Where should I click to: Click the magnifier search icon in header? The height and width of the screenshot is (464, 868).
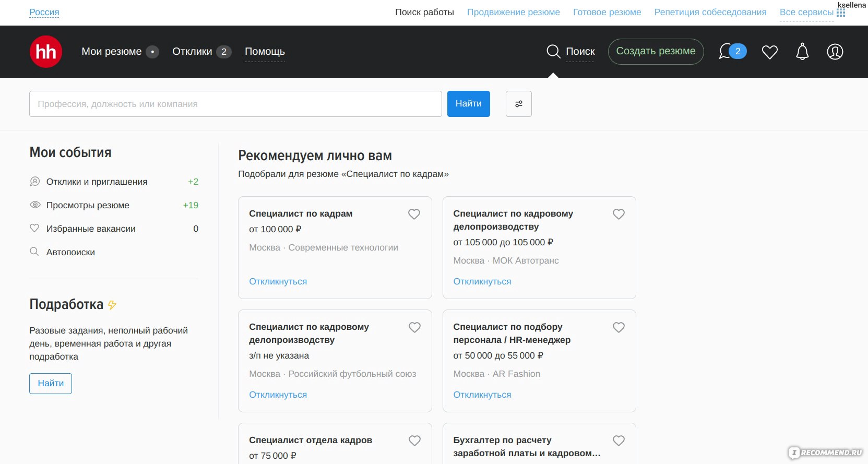[553, 52]
